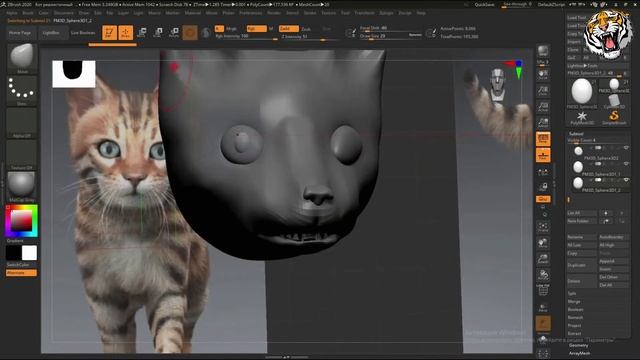Click the Move view icon
This screenshot has width=640, height=360.
[543, 243]
